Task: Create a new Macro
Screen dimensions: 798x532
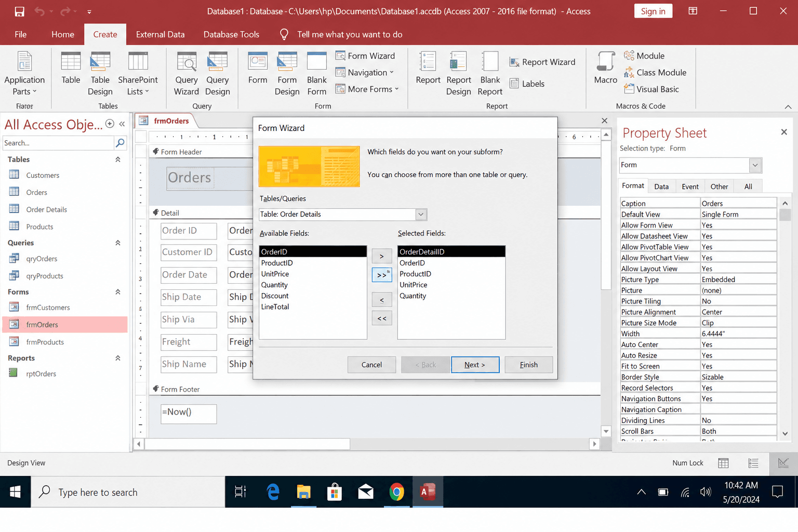Action: [x=606, y=68]
